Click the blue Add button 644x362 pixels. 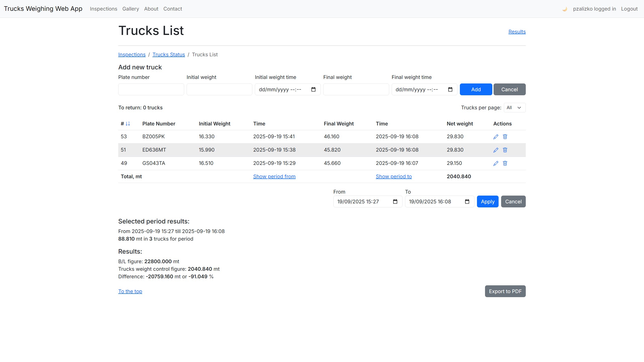pos(476,89)
